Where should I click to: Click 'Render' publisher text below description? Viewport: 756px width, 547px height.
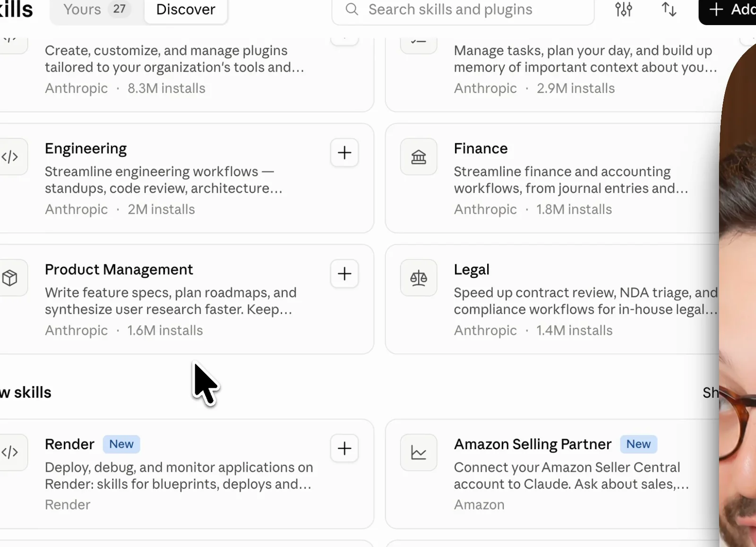click(68, 505)
